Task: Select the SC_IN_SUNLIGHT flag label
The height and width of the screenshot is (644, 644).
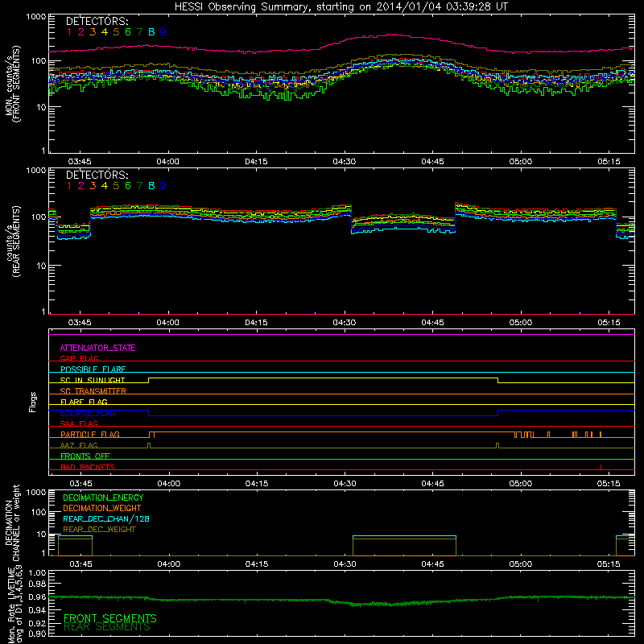Action: coord(93,380)
